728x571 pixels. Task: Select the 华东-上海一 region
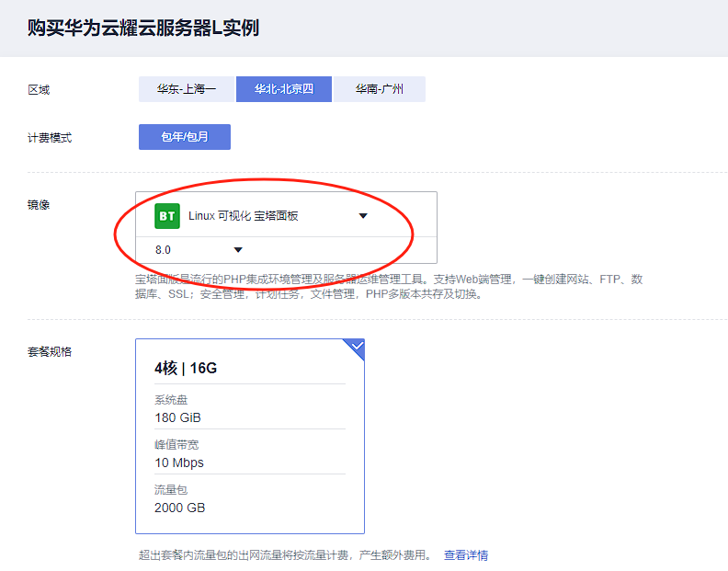pos(187,89)
